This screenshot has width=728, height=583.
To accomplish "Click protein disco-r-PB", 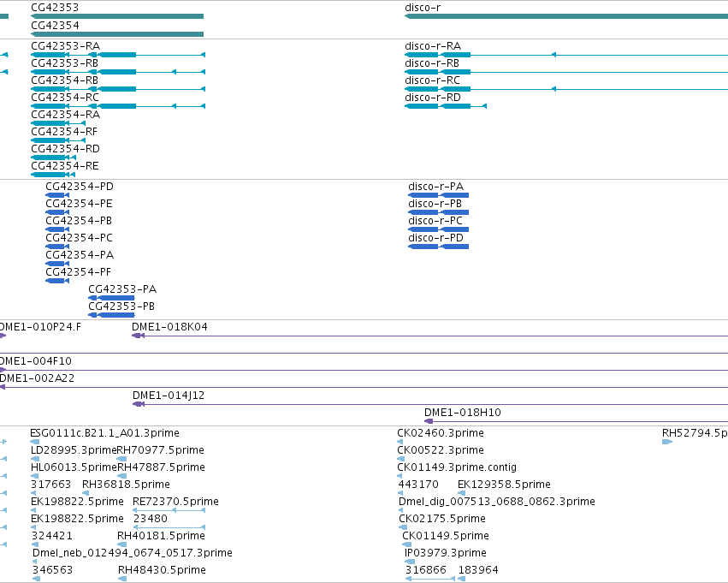I will point(435,204).
